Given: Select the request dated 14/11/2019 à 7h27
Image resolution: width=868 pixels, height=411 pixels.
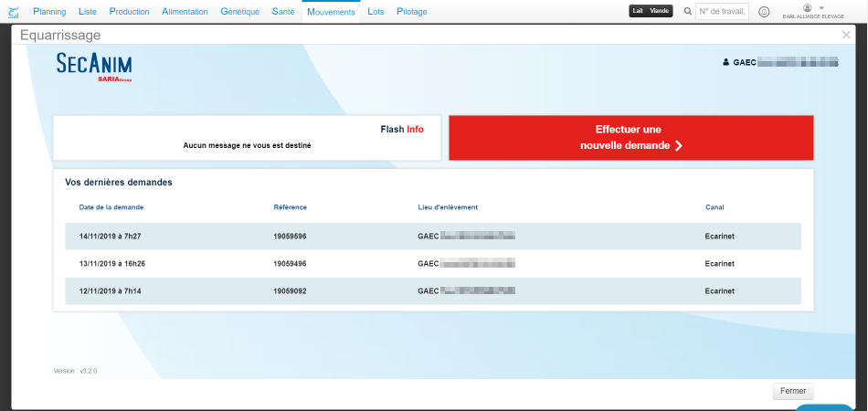Looking at the screenshot, I should point(433,237).
